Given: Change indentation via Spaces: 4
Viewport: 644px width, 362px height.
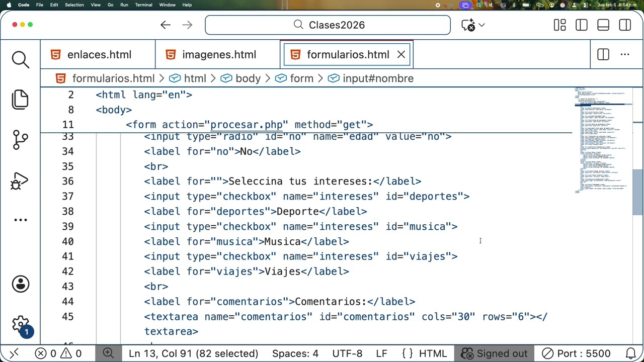Looking at the screenshot, I should tap(295, 353).
